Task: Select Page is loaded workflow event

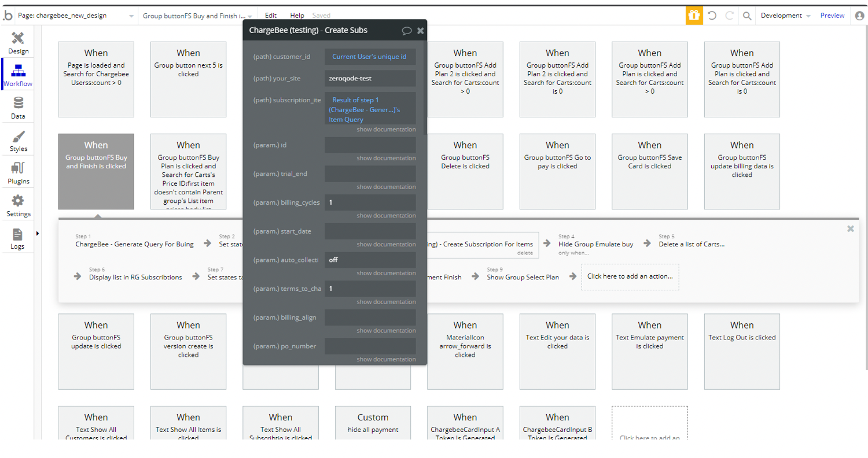Action: (x=96, y=79)
